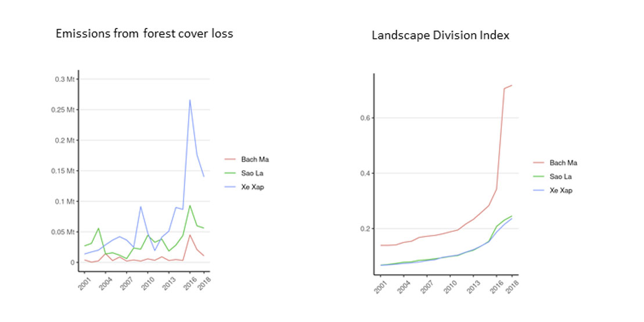The width and height of the screenshot is (644, 322).
Task: Click the red Bach Ma swatch in Landscape Division legend
Action: (539, 163)
